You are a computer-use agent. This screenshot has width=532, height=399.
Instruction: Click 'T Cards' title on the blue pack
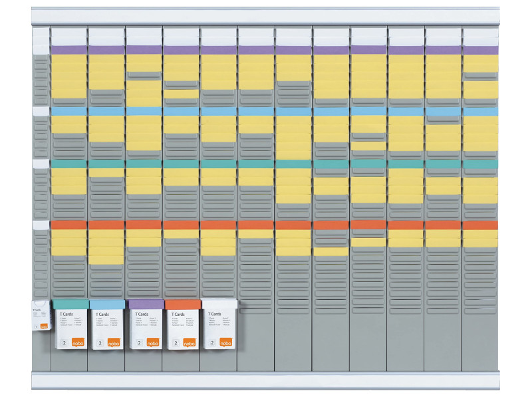(x=102, y=314)
